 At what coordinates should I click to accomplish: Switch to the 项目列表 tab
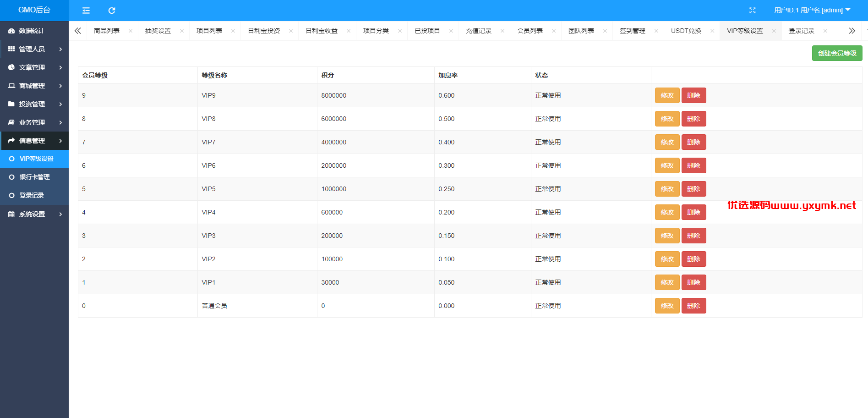point(209,31)
